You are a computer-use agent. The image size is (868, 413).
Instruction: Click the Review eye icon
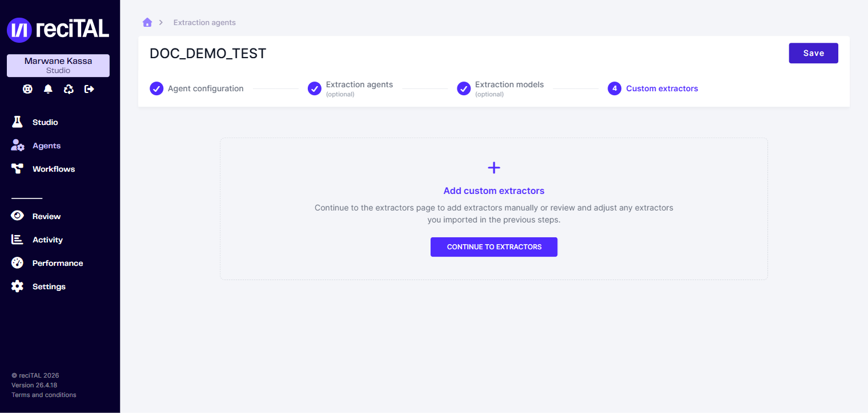click(x=17, y=216)
